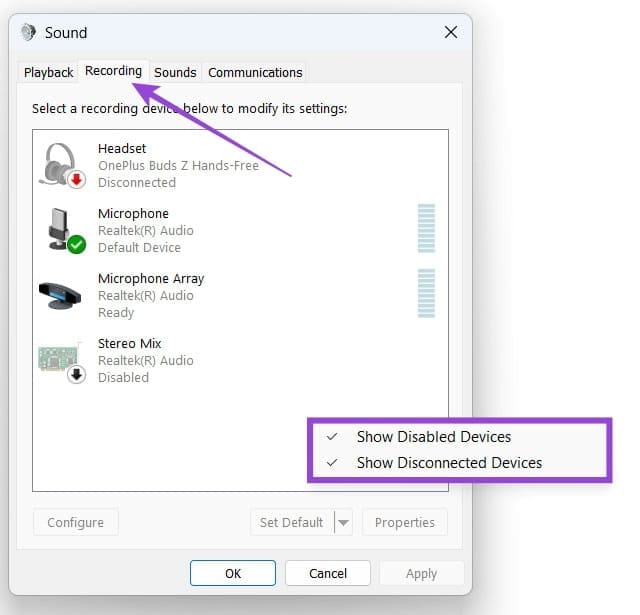Expand the Set Default dropdown arrow
The width and height of the screenshot is (640, 615).
point(343,522)
